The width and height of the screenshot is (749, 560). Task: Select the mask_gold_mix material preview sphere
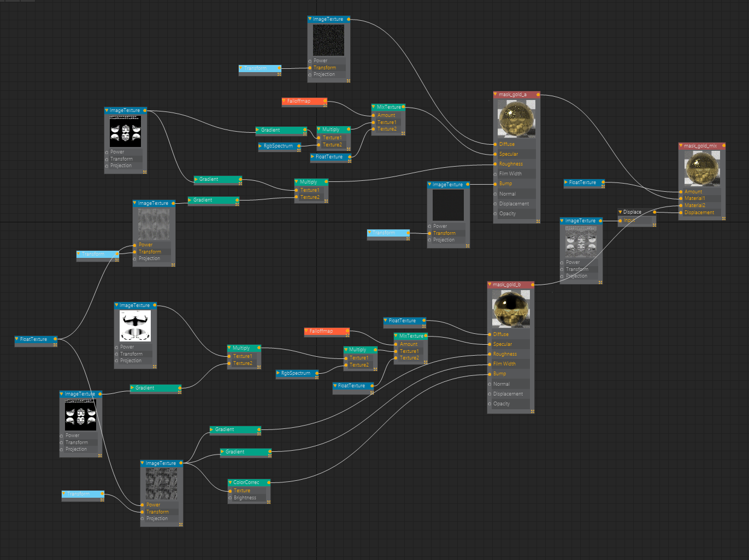[x=702, y=169]
